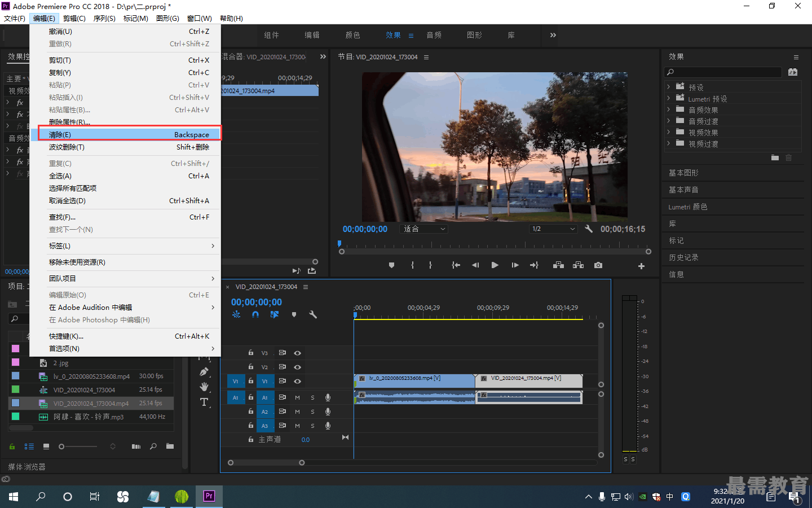Click the Extract icon in program monitor
This screenshot has height=508, width=812.
click(579, 265)
